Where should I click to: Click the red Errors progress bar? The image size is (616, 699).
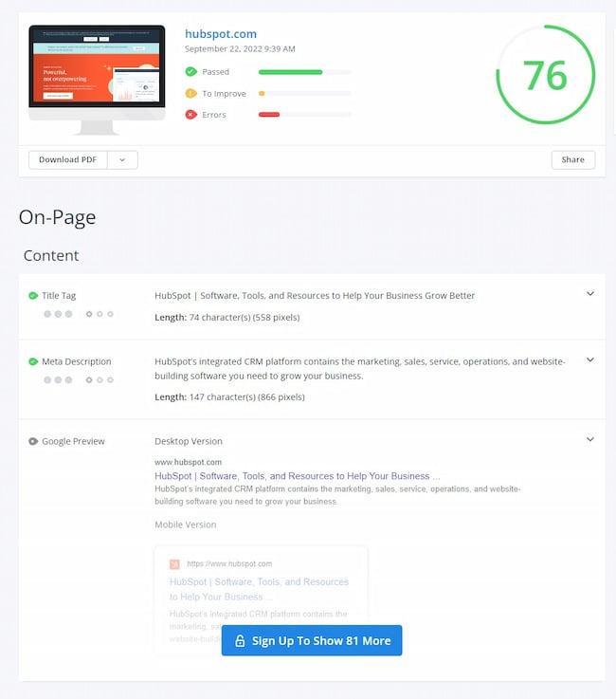[304, 115]
